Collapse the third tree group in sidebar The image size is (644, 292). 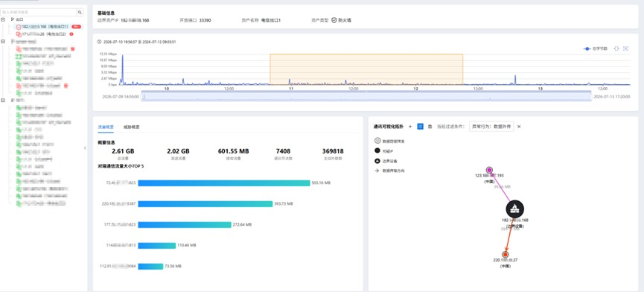[x=3, y=101]
